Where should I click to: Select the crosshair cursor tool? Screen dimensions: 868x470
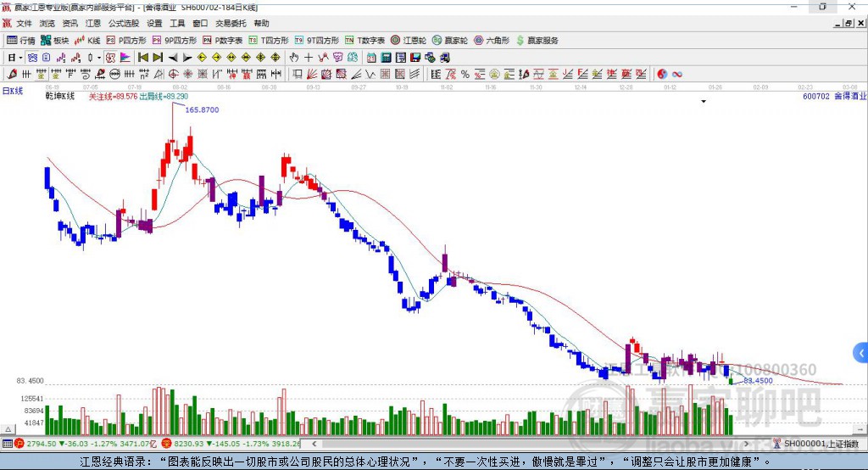tap(309, 57)
